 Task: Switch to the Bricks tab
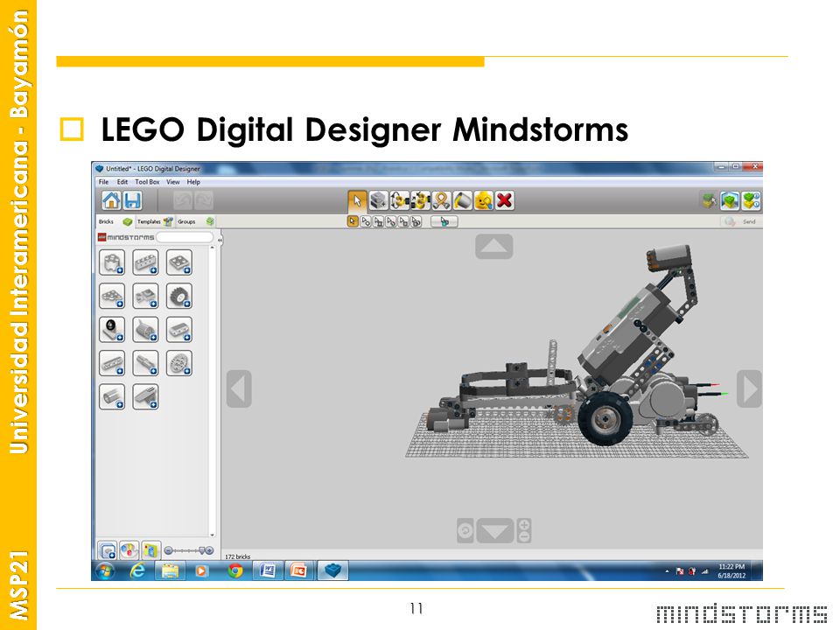[115, 221]
